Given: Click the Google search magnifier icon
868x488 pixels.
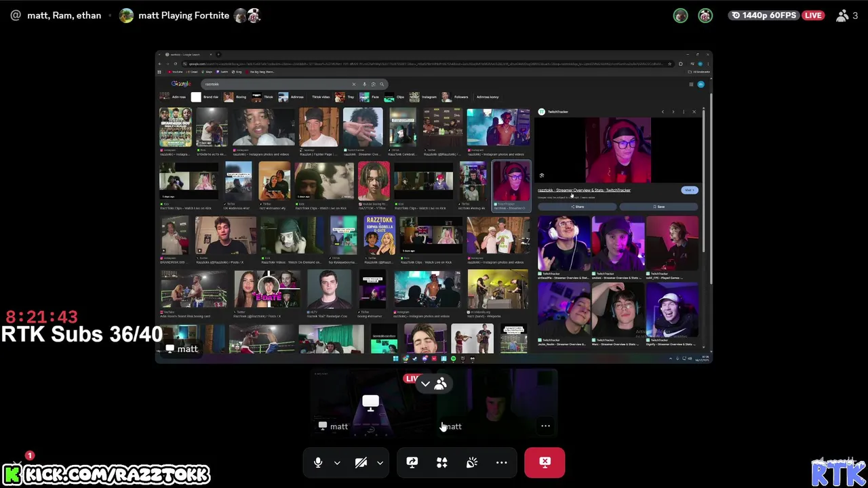Looking at the screenshot, I should click(382, 84).
